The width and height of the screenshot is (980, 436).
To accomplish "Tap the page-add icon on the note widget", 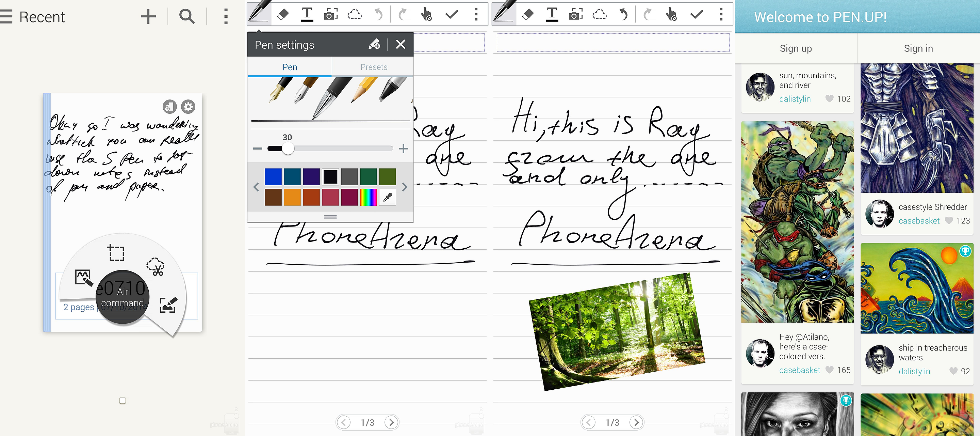I will (170, 107).
